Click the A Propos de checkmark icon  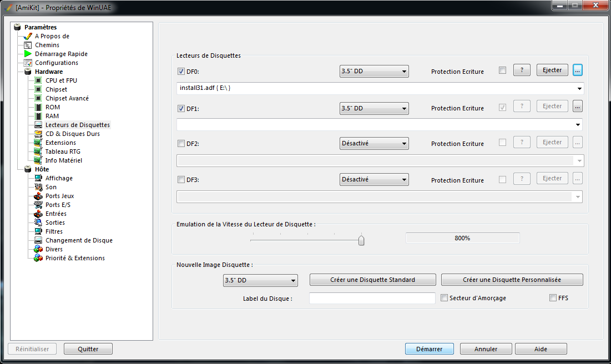pyautogui.click(x=28, y=36)
